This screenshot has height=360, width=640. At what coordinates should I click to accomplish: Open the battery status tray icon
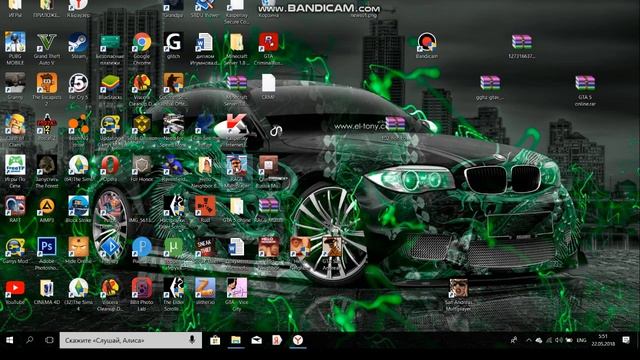click(569, 340)
